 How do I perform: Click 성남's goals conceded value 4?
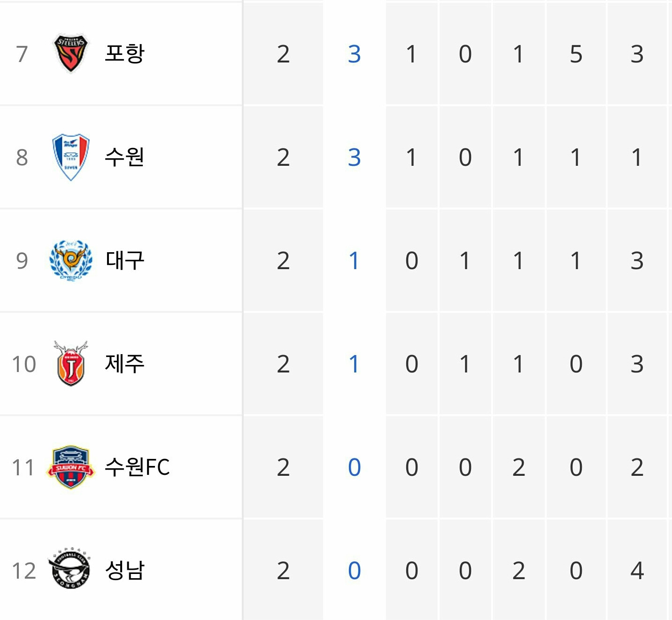pyautogui.click(x=637, y=571)
